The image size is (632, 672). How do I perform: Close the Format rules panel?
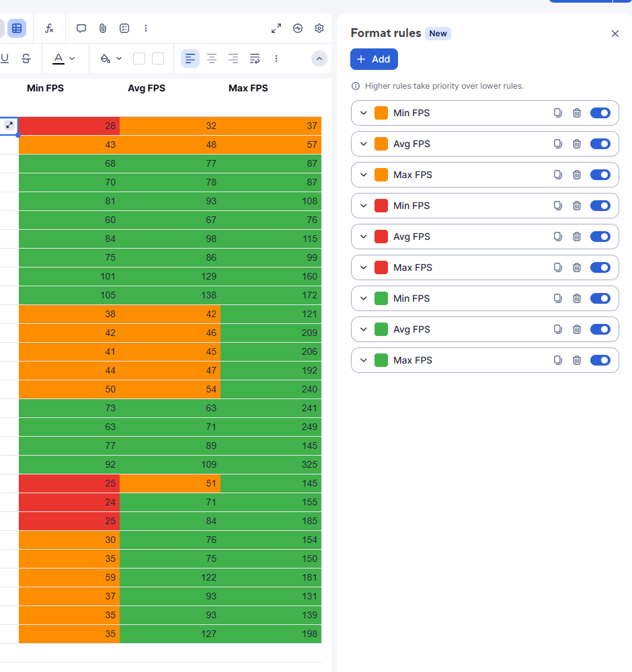click(x=615, y=34)
